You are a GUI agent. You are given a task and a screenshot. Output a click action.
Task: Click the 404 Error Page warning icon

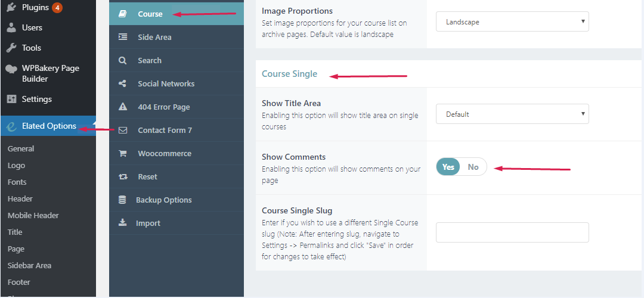tap(122, 107)
